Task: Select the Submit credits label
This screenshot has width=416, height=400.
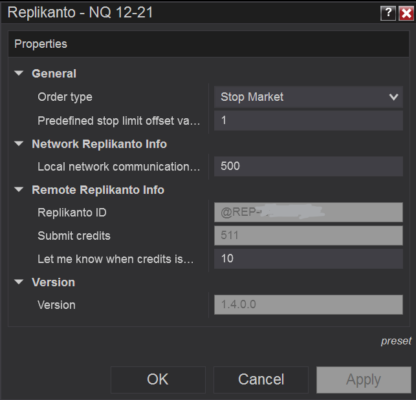Action: coord(74,236)
